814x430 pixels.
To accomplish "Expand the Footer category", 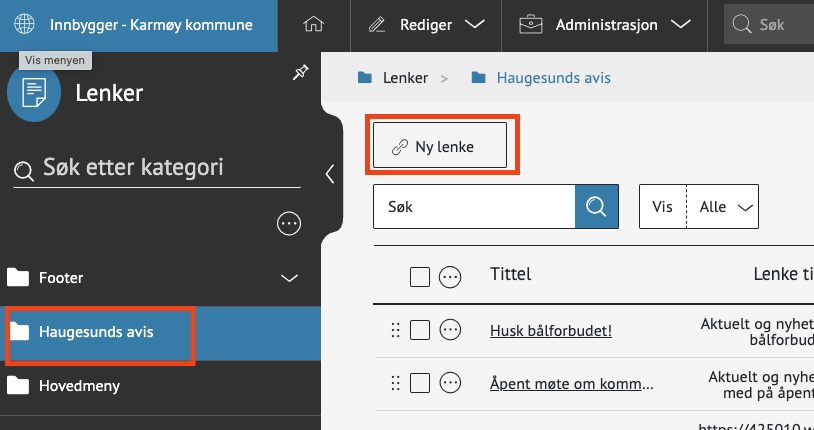I will [289, 278].
